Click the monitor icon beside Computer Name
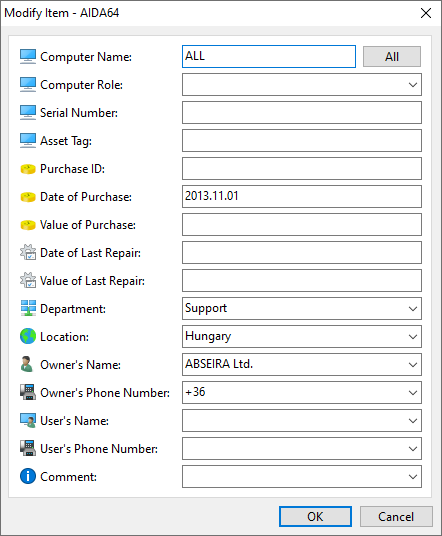 click(x=28, y=57)
